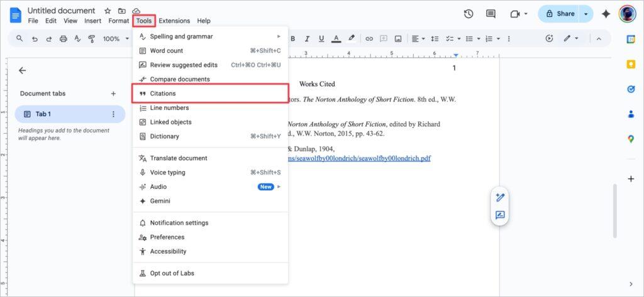Print the document via printer icon
This screenshot has width=644, height=297.
coord(64,38)
